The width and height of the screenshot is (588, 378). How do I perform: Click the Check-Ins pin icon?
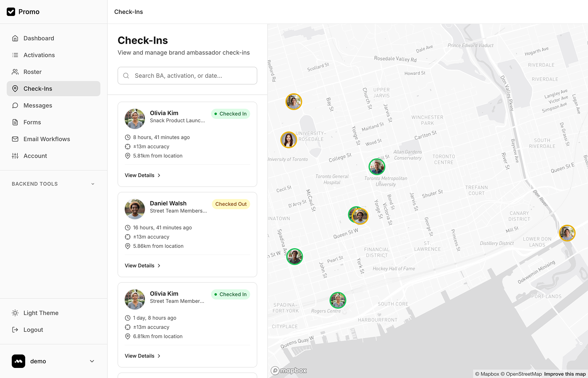pyautogui.click(x=15, y=89)
